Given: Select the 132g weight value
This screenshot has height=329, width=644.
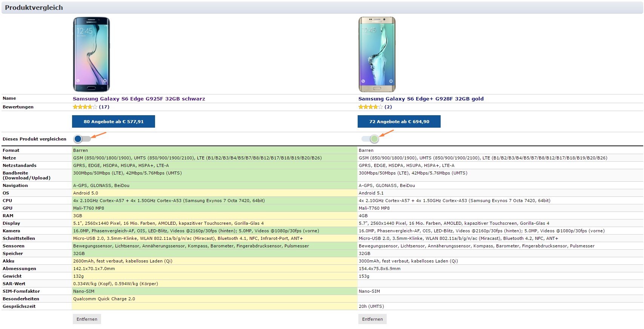Looking at the screenshot, I should [78, 276].
